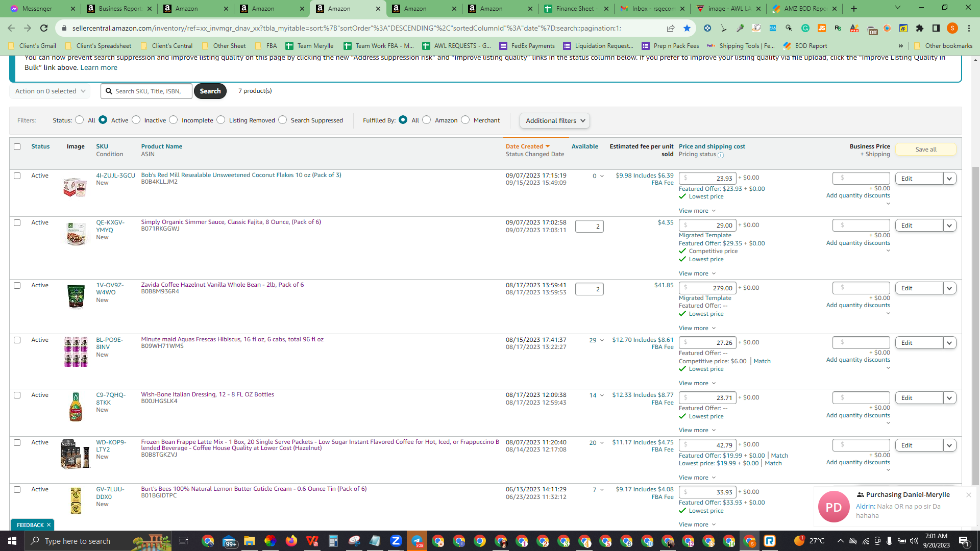Expand the Additional filters dropdown

point(555,121)
